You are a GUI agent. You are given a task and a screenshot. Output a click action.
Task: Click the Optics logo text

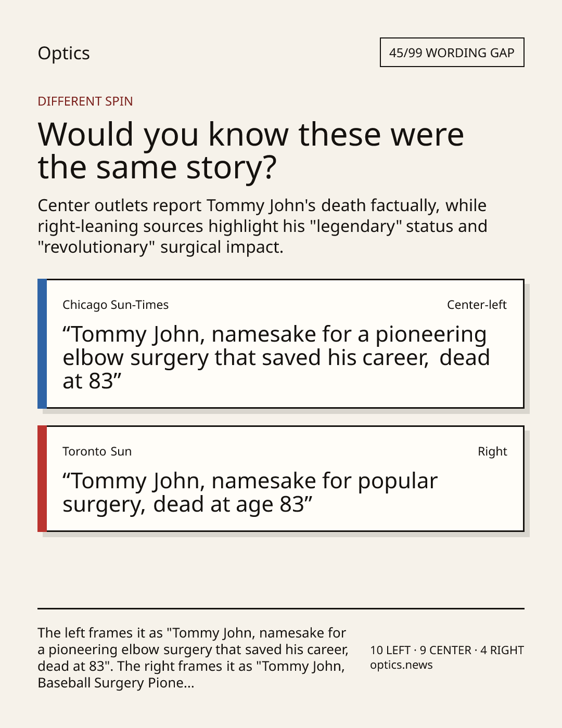[63, 53]
